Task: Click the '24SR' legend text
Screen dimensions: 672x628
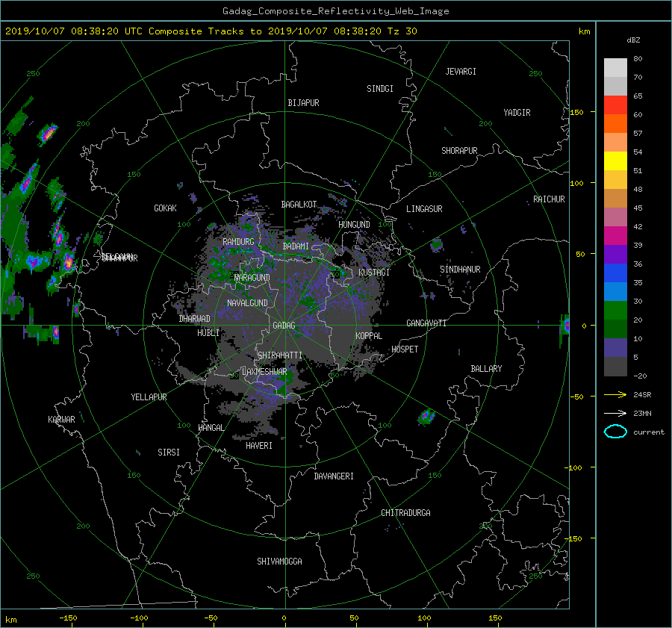Action: coord(642,395)
